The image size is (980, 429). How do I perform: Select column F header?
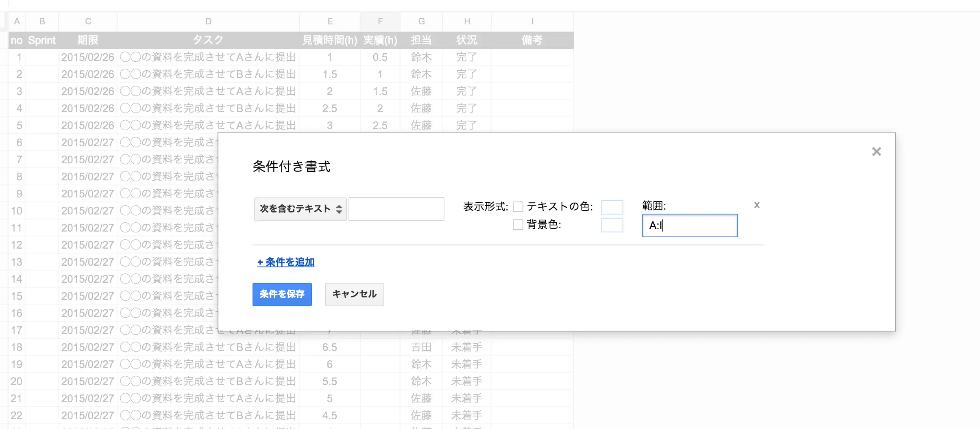coord(380,22)
